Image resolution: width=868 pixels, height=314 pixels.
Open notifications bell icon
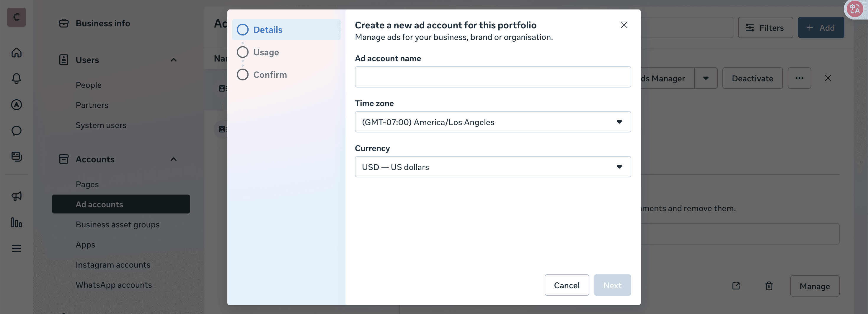[17, 79]
